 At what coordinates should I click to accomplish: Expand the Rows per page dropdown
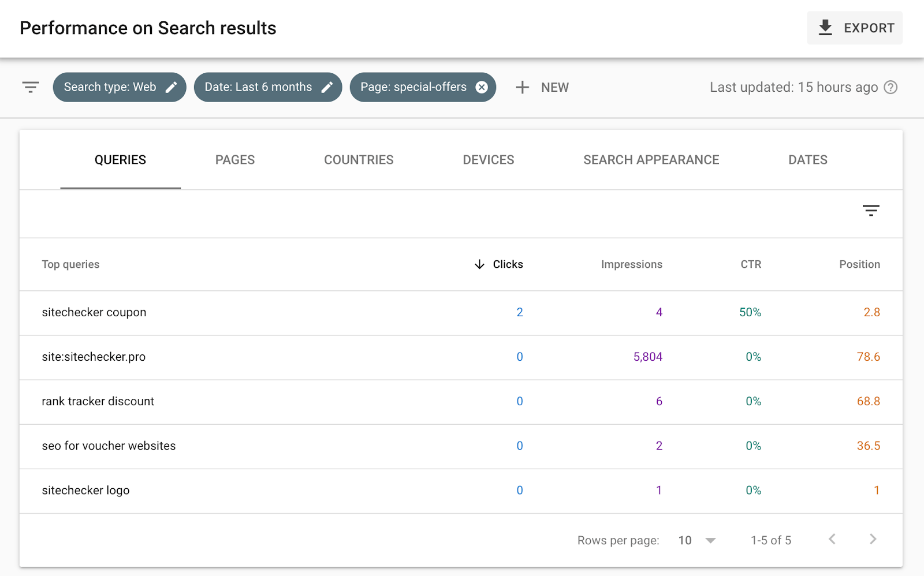697,540
